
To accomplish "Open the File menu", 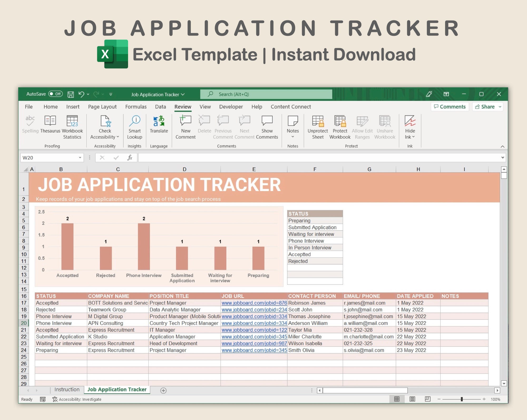I will [x=29, y=107].
